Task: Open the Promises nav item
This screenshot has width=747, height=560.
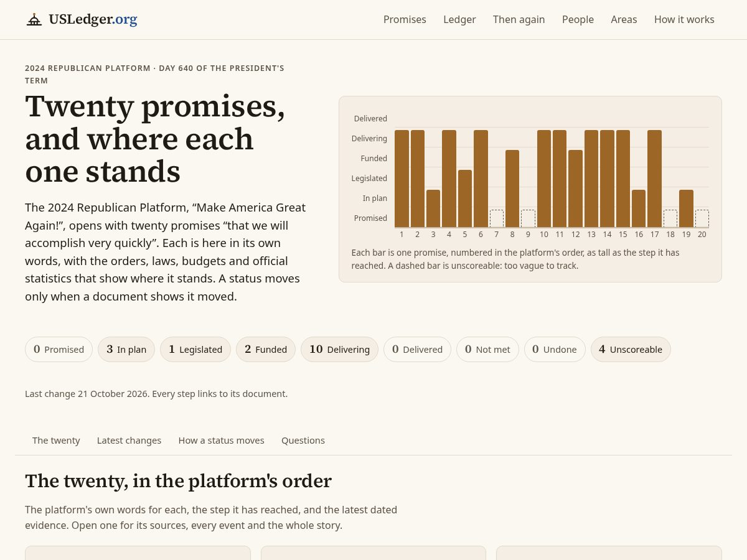Action: [x=405, y=19]
